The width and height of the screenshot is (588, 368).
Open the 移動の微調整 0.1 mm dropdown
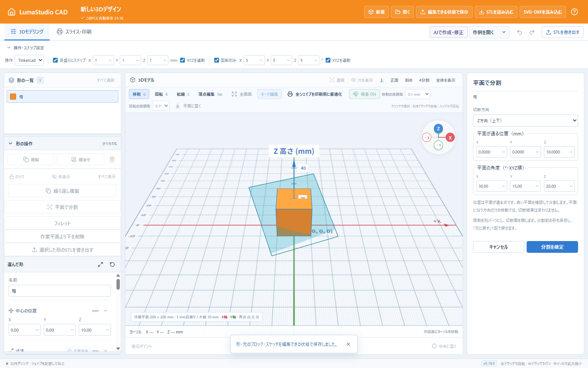click(417, 94)
